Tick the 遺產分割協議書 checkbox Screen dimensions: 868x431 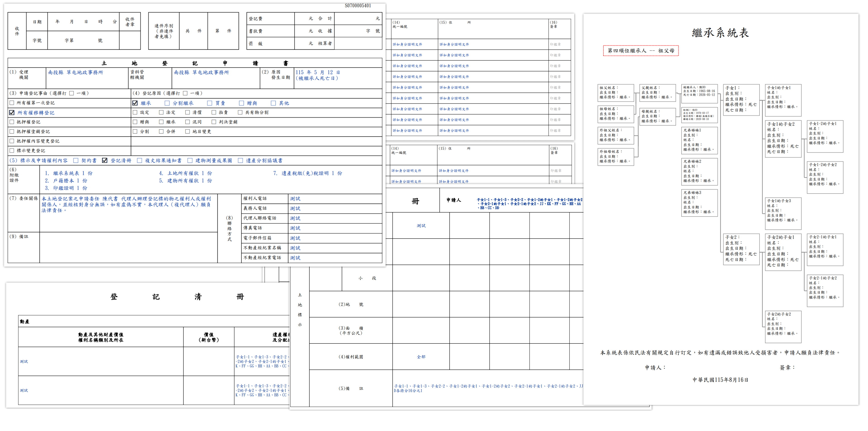click(x=241, y=160)
